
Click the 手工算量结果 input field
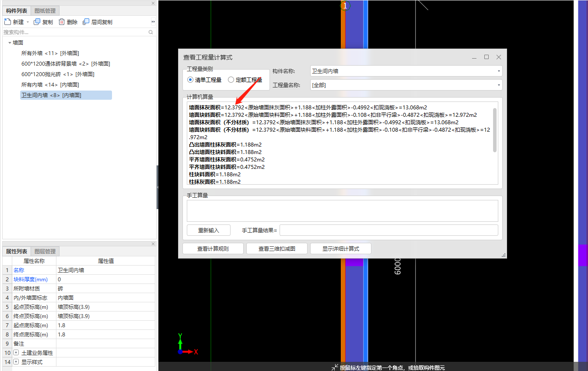point(389,230)
